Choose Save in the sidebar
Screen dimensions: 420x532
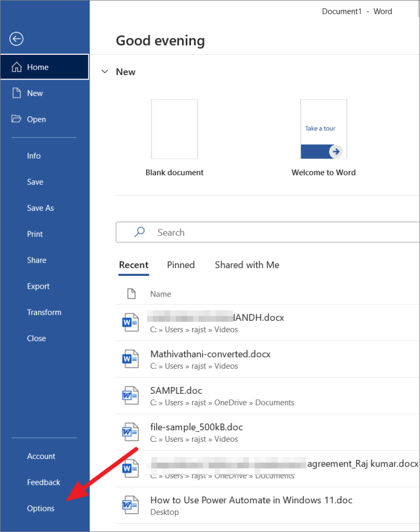(x=45, y=182)
